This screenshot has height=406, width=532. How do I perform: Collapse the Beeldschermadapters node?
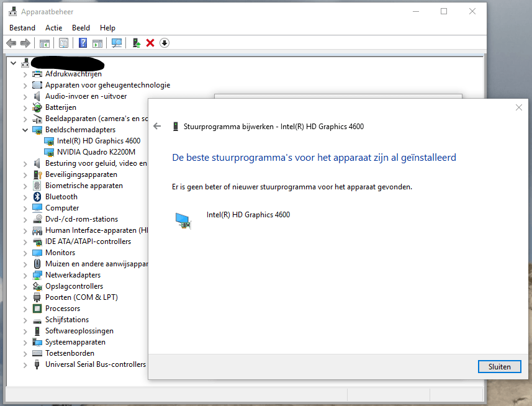25,130
